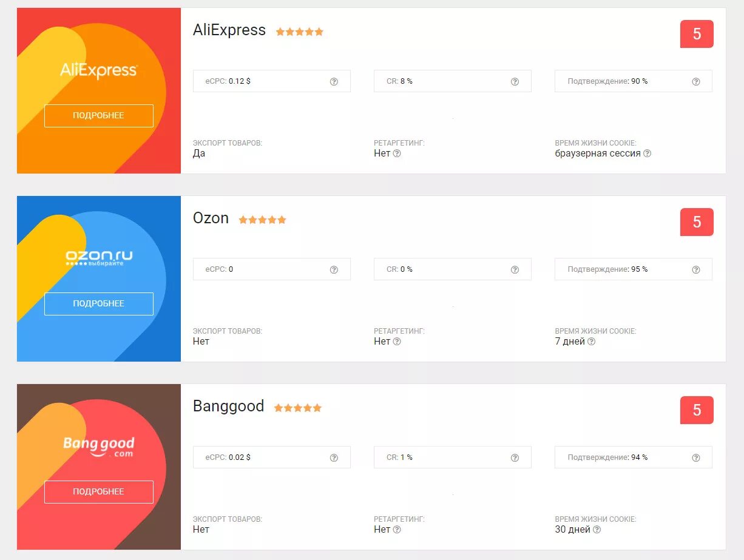Click the Ретаргетинг label on Ozon card

tap(399, 331)
